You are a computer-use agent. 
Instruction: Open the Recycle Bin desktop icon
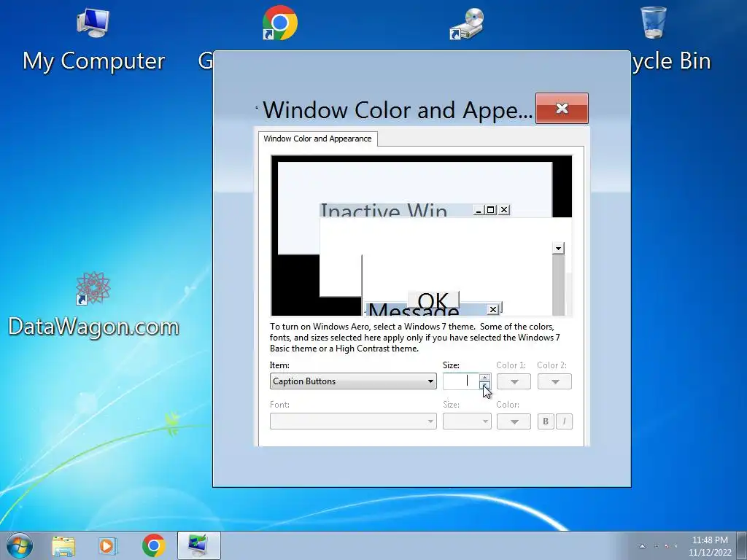tap(653, 23)
